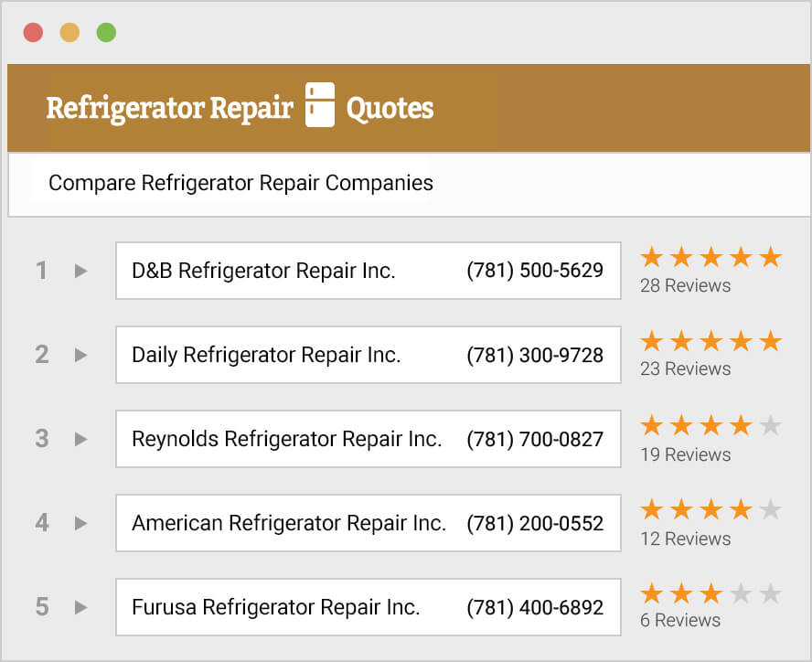812x662 pixels.
Task: Expand details for Daily Refrigerator Repair Inc.
Action: [x=80, y=355]
